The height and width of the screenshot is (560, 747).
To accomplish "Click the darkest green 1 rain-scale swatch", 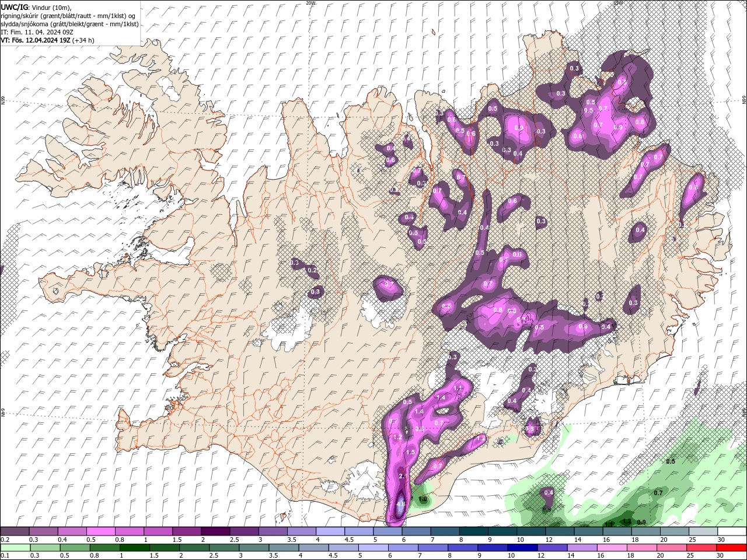I will point(134,548).
